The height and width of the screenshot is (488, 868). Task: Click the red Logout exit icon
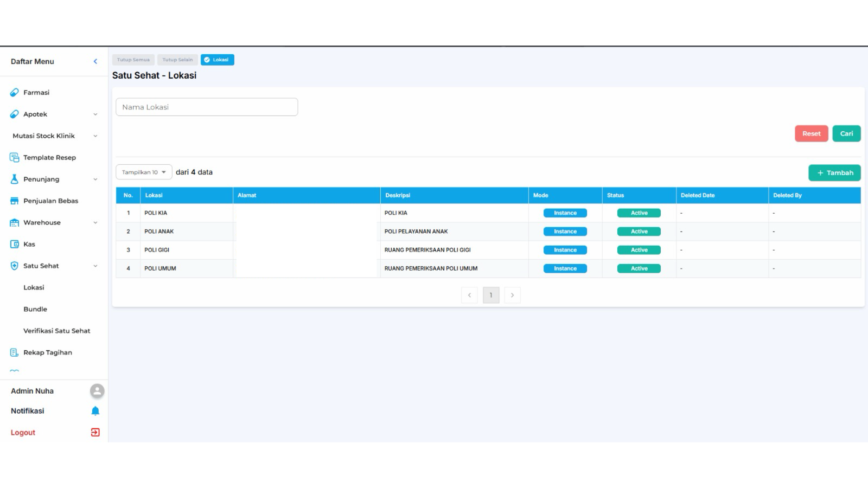(x=95, y=433)
